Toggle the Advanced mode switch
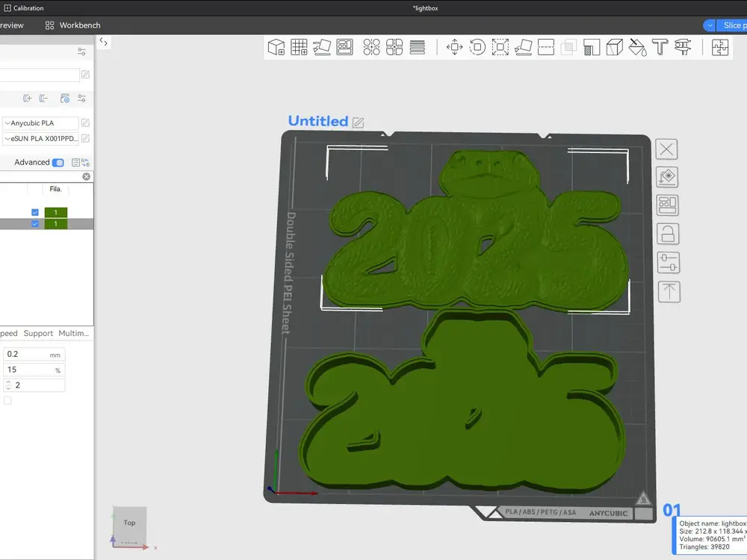The width and height of the screenshot is (747, 560). (58, 162)
